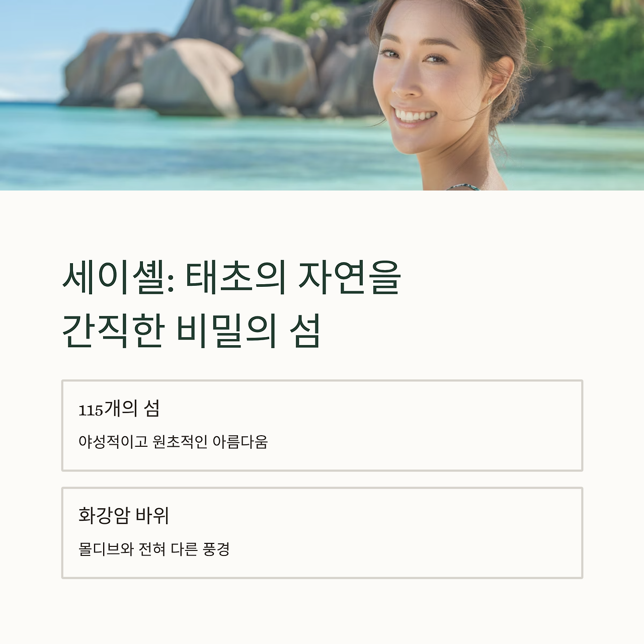The image size is (644, 644).
Task: Click the woman's earring in the photo
Action: [490, 101]
